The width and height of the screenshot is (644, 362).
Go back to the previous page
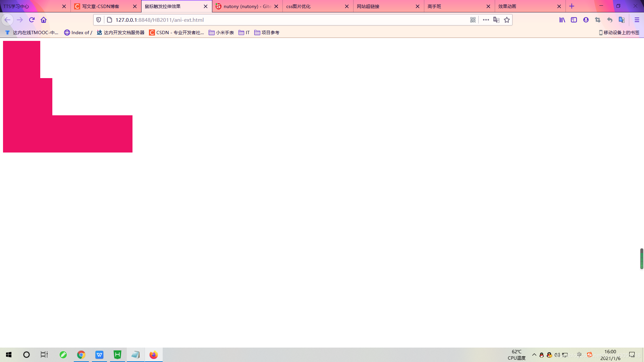click(x=7, y=20)
